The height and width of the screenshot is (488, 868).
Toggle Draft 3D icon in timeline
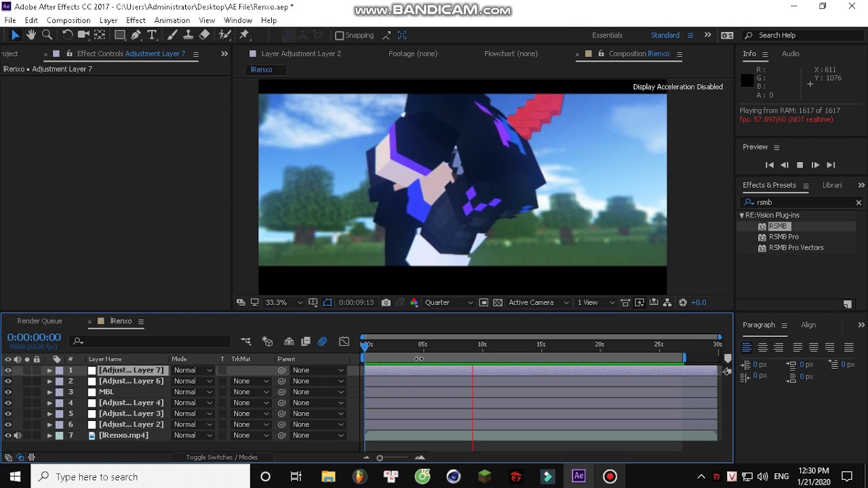click(x=267, y=342)
